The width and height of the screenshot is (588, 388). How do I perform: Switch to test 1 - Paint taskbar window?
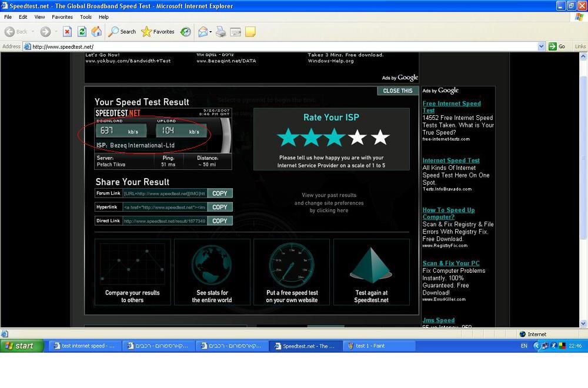pos(379,346)
